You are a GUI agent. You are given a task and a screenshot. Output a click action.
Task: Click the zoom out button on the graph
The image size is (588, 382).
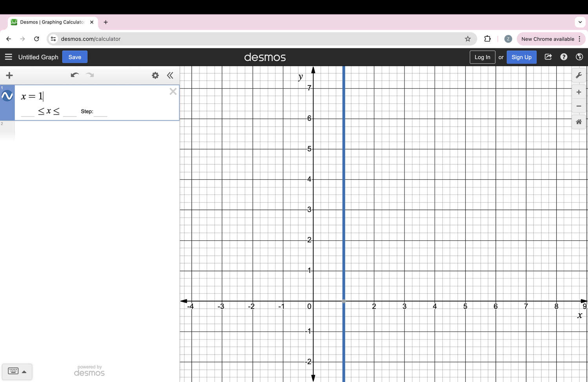(x=579, y=106)
